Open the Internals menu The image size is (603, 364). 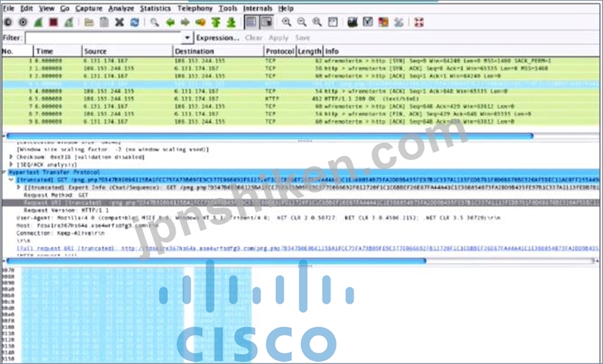[258, 8]
